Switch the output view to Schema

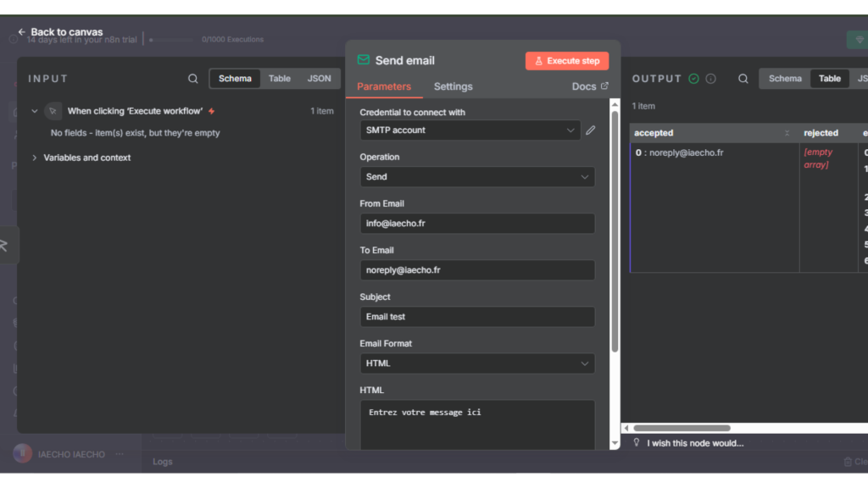click(784, 78)
